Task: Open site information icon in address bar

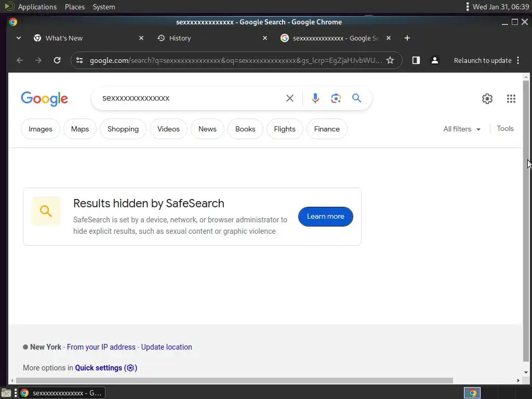Action: (x=79, y=60)
